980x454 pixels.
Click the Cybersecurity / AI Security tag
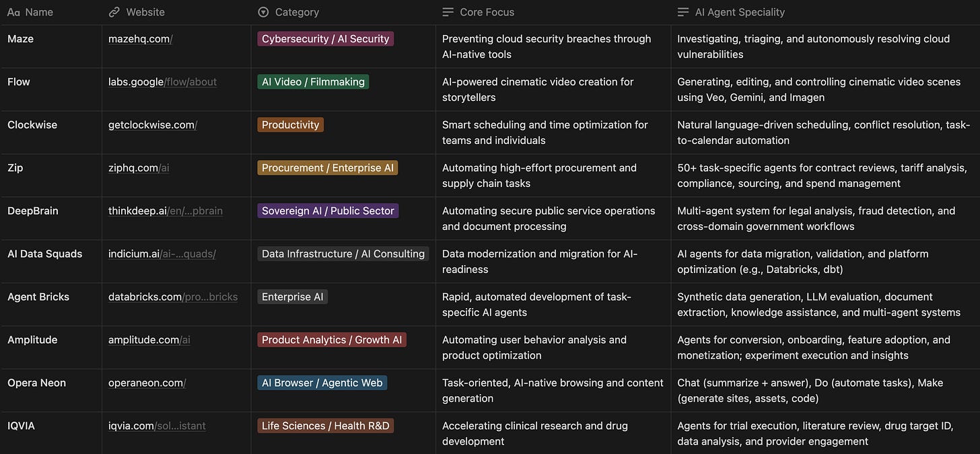point(326,39)
